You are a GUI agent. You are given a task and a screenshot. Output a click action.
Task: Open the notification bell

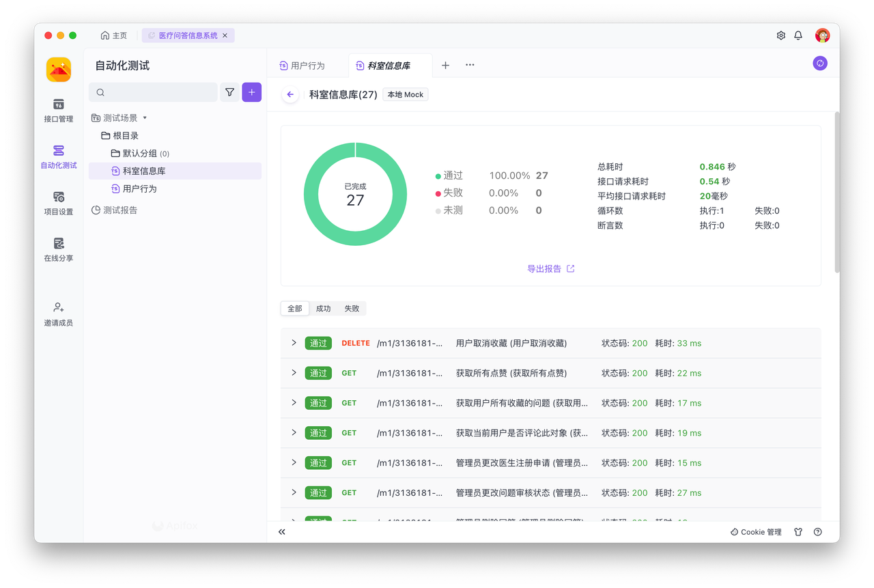pos(798,36)
